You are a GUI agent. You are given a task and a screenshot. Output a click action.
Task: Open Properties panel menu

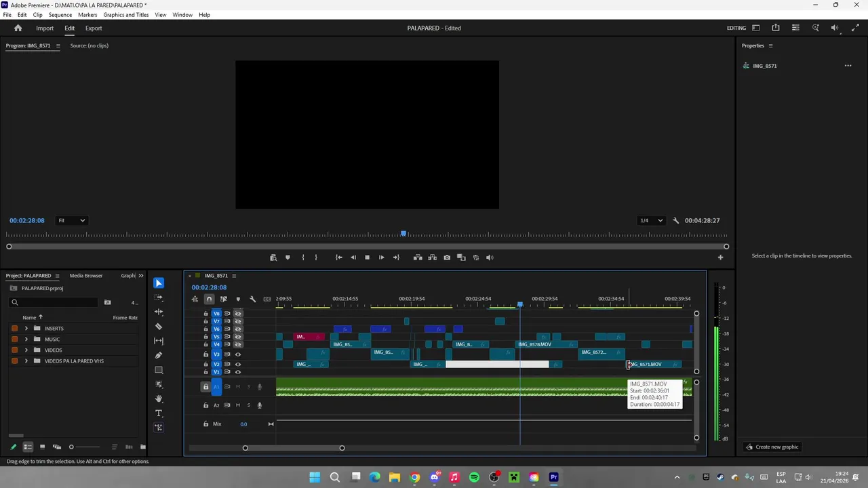(770, 45)
